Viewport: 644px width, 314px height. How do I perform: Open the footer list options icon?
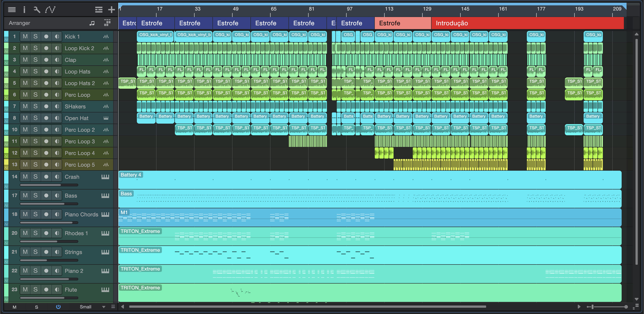tap(113, 306)
